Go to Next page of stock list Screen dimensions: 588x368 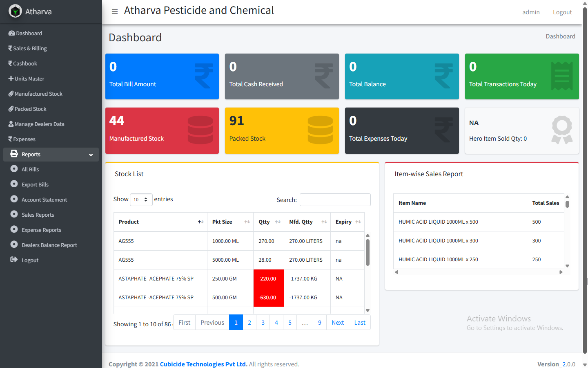tap(337, 322)
